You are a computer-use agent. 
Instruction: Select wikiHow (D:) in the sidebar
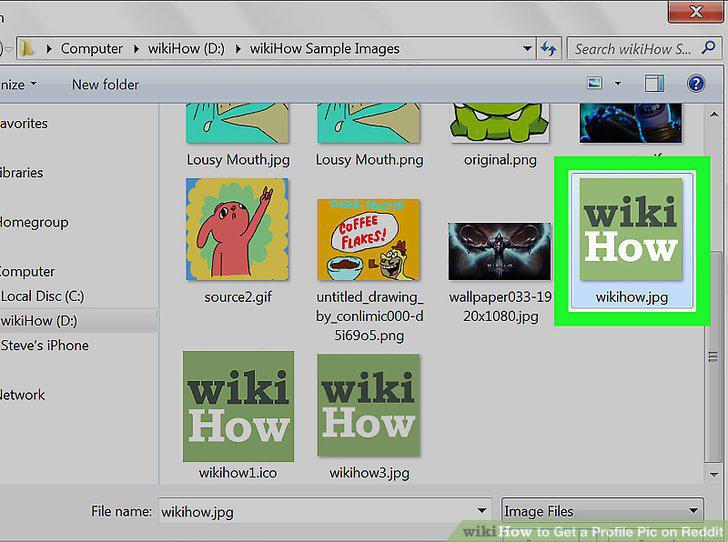click(39, 321)
